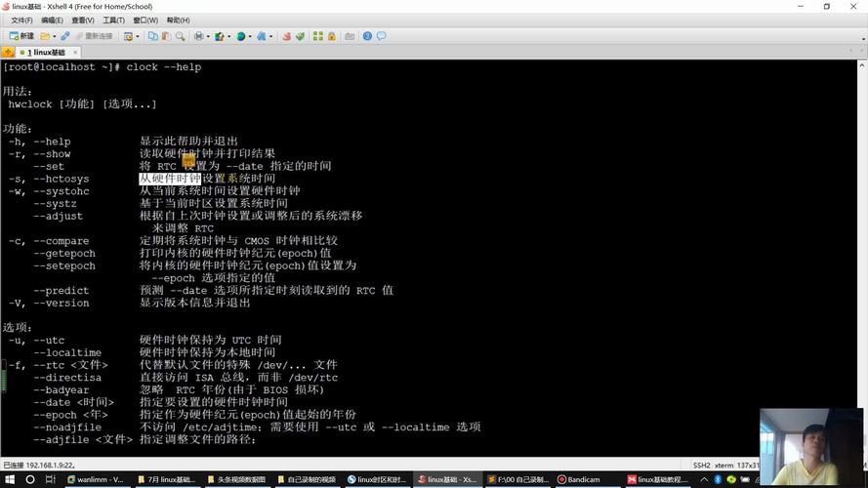The width and height of the screenshot is (868, 488).
Task: Click the xterm status bar entry
Action: tap(723, 466)
